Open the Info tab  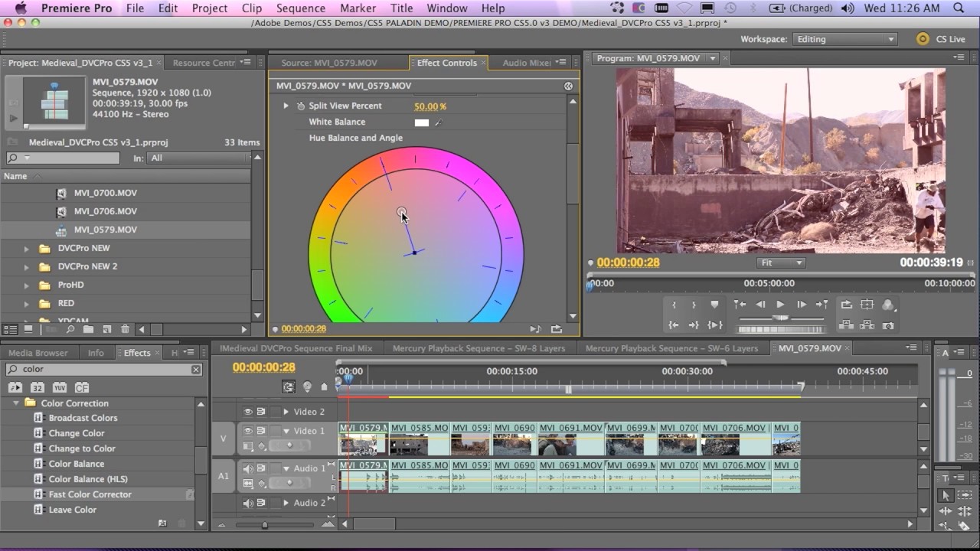pos(96,353)
